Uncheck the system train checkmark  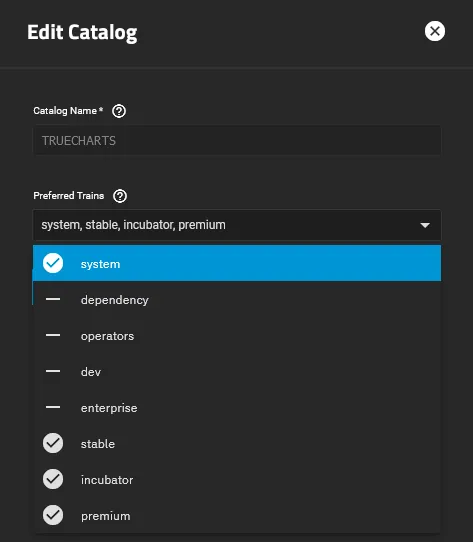click(x=53, y=263)
